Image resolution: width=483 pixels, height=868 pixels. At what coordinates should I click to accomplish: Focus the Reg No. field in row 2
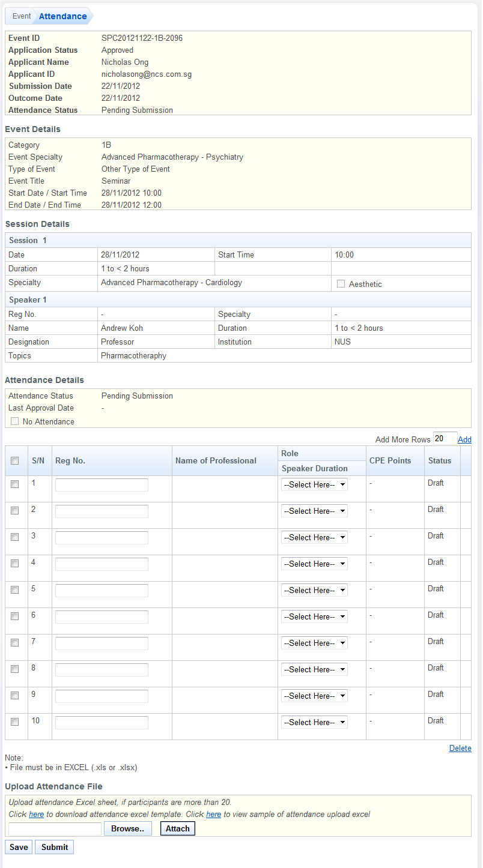point(102,511)
